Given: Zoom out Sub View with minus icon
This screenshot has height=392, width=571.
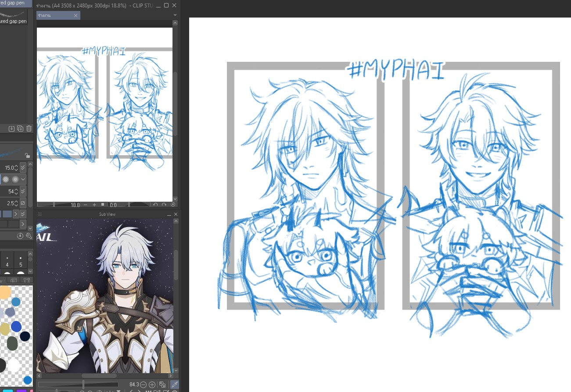Looking at the screenshot, I should [143, 385].
